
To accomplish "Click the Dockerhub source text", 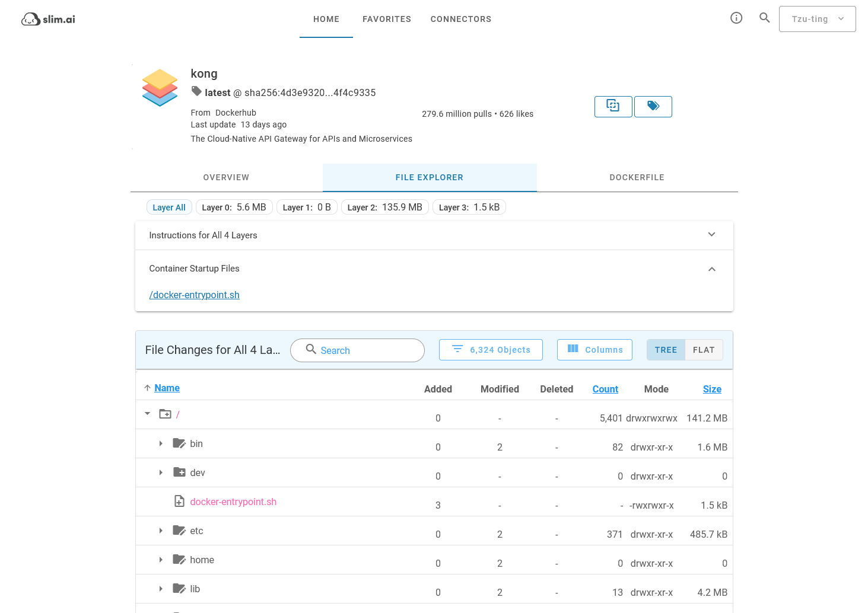I will (236, 113).
